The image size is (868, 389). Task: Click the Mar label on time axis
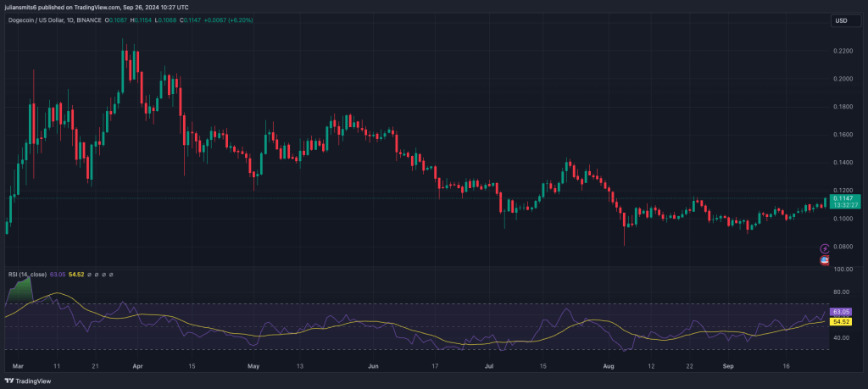pyautogui.click(x=18, y=366)
